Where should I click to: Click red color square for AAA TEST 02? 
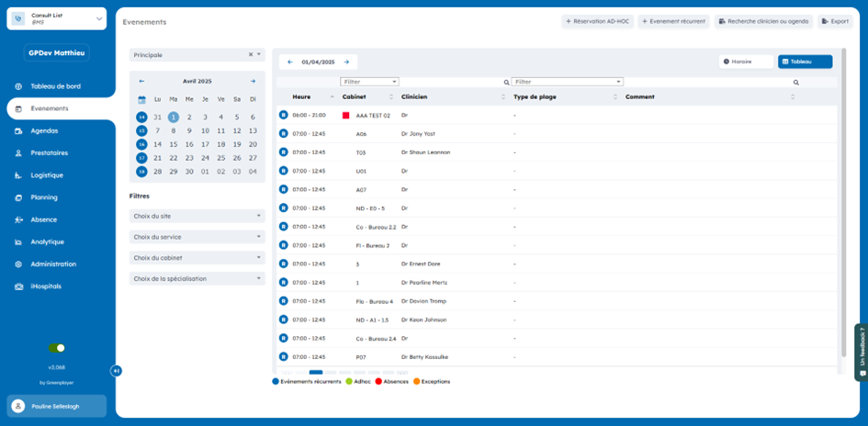pyautogui.click(x=346, y=116)
